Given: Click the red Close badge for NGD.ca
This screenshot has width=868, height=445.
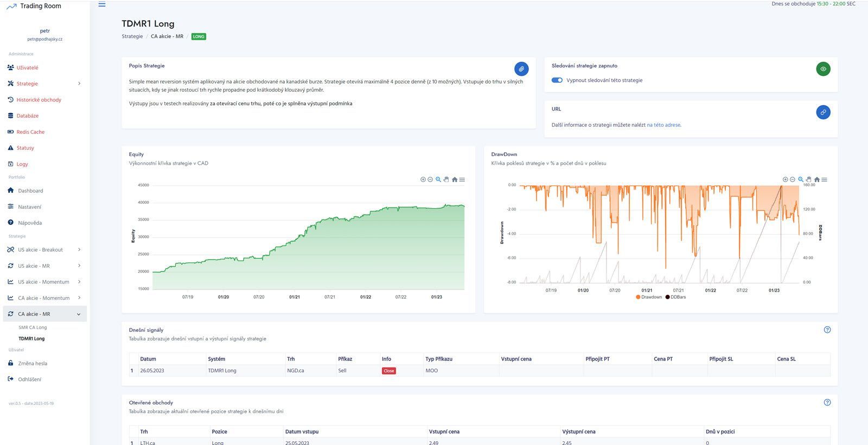Looking at the screenshot, I should (388, 371).
